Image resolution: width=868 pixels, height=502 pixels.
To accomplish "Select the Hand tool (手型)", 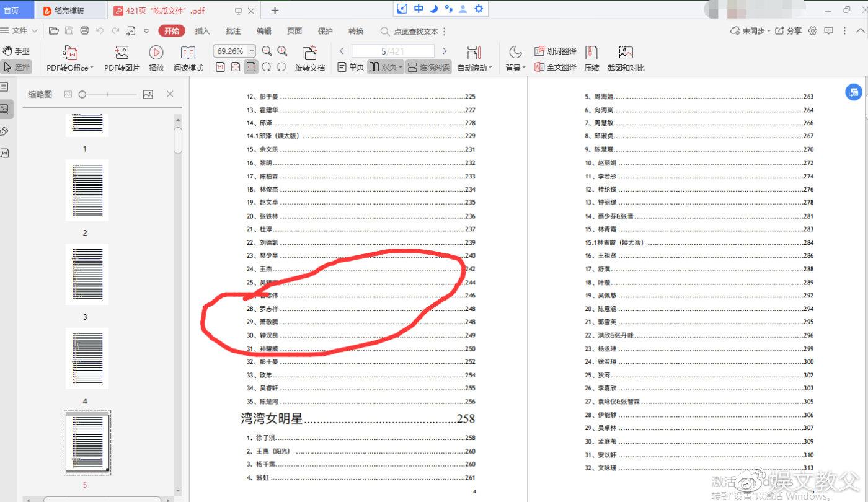I will [x=16, y=51].
